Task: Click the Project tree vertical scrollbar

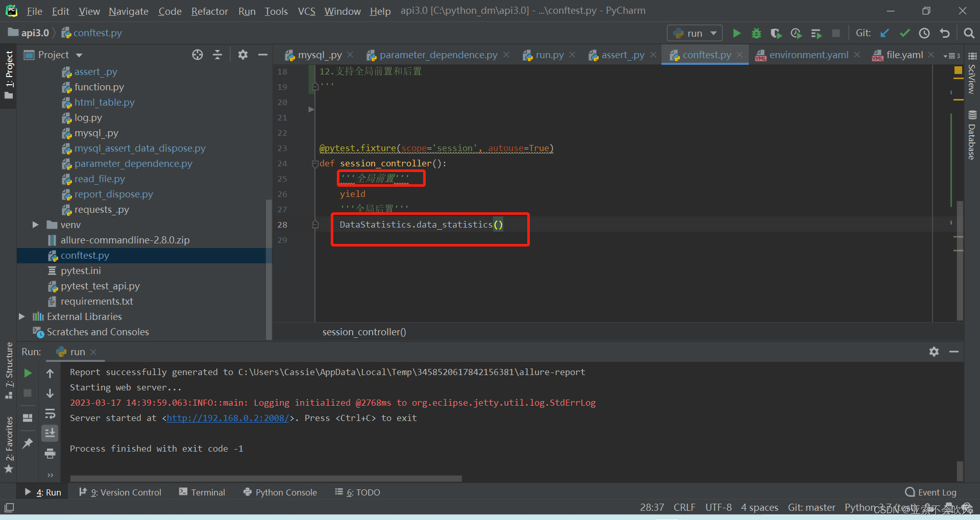Action: (268, 269)
